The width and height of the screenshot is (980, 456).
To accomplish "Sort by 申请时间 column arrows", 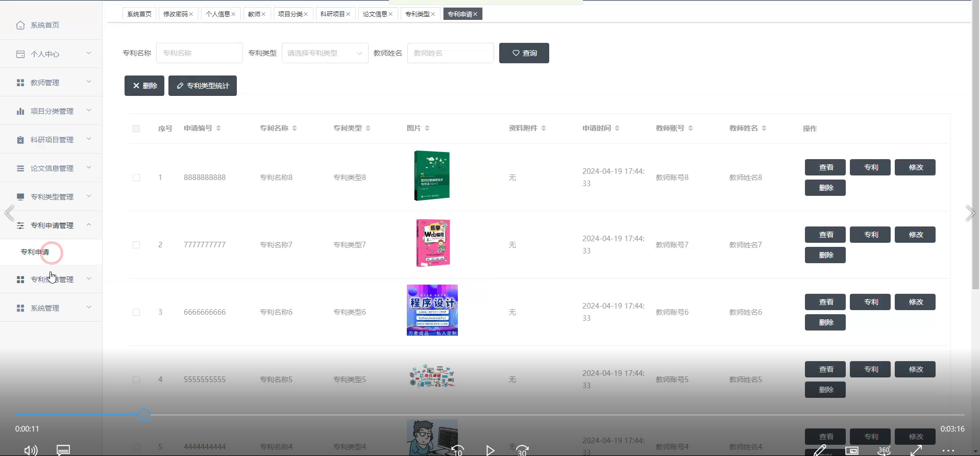I will 617,128.
